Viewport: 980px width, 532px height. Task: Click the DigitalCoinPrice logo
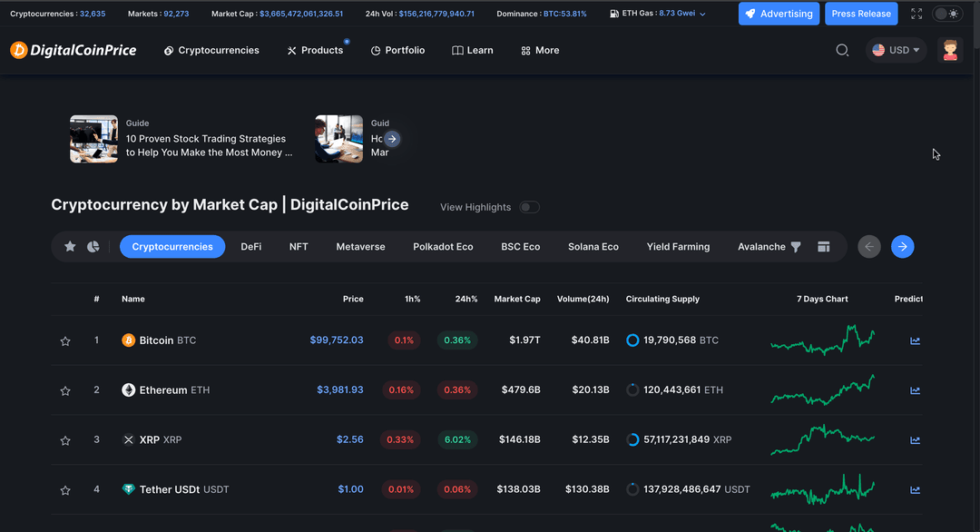point(73,50)
